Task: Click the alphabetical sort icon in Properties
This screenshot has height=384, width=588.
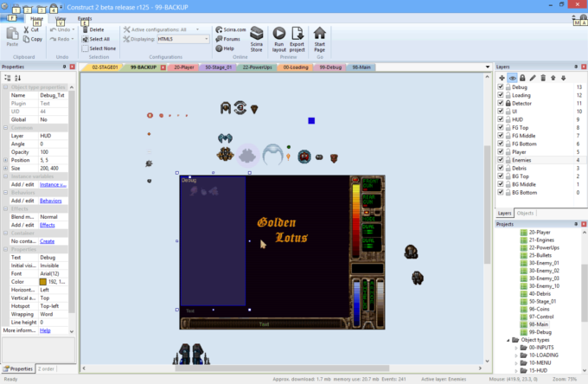Action: click(x=17, y=78)
